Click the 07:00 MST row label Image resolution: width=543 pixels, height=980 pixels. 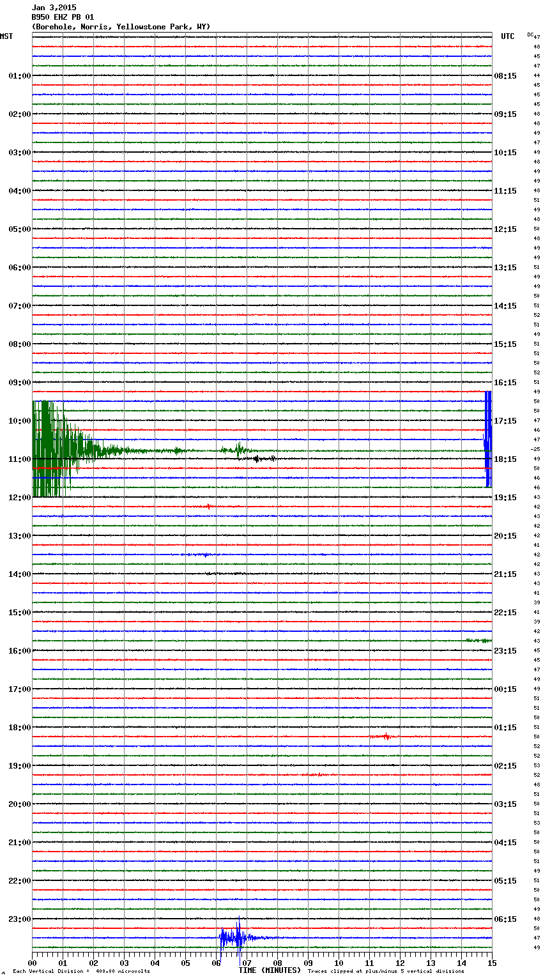20,306
